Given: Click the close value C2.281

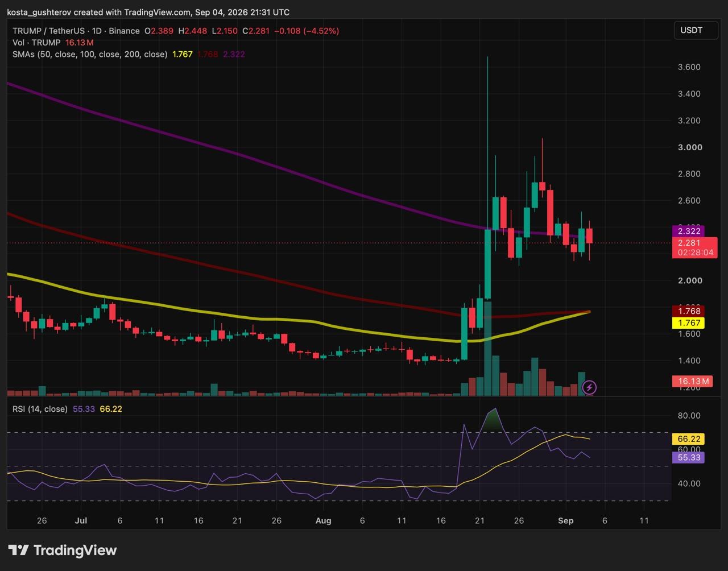Looking at the screenshot, I should point(257,31).
